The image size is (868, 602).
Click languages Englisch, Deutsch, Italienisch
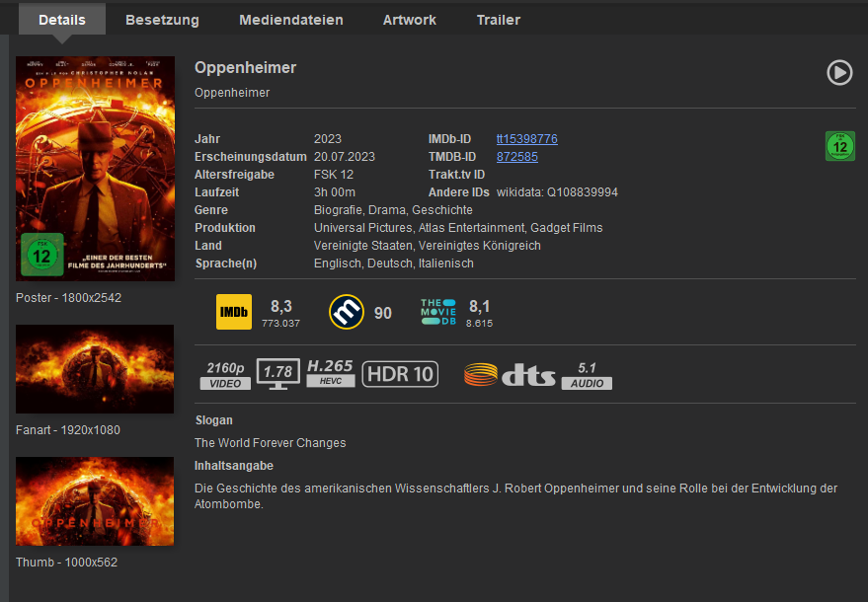click(x=394, y=263)
